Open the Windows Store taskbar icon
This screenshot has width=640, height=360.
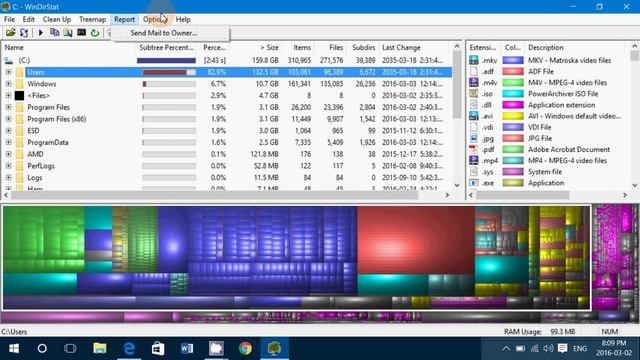click(158, 349)
